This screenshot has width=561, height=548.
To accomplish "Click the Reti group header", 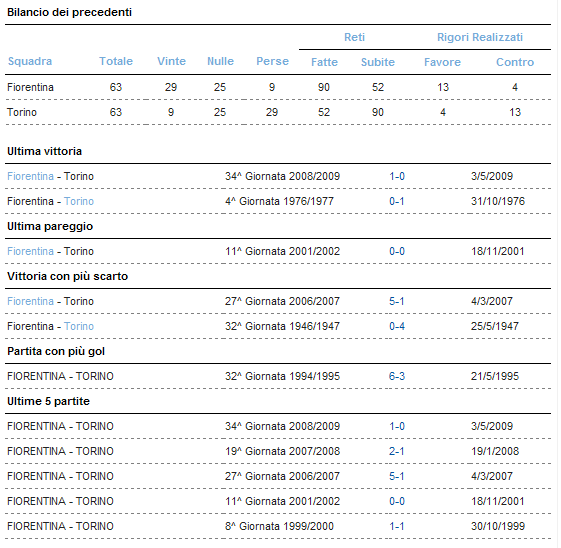I will [x=354, y=37].
